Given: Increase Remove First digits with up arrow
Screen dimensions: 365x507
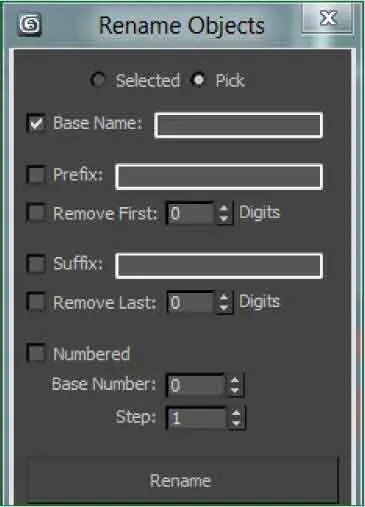Looking at the screenshot, I should tap(224, 208).
